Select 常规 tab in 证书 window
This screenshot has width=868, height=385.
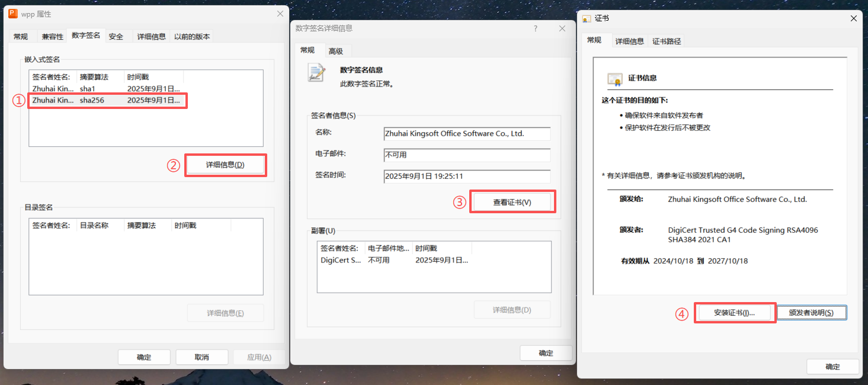(x=594, y=40)
